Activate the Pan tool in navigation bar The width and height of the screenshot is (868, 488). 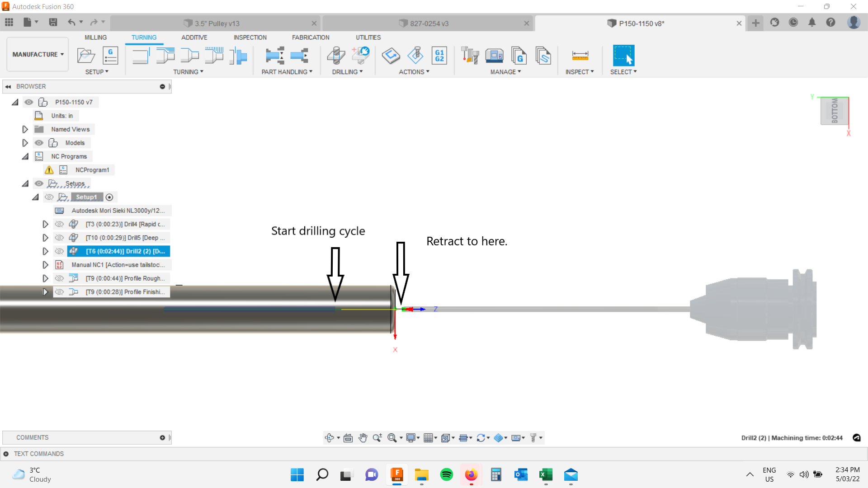click(363, 437)
